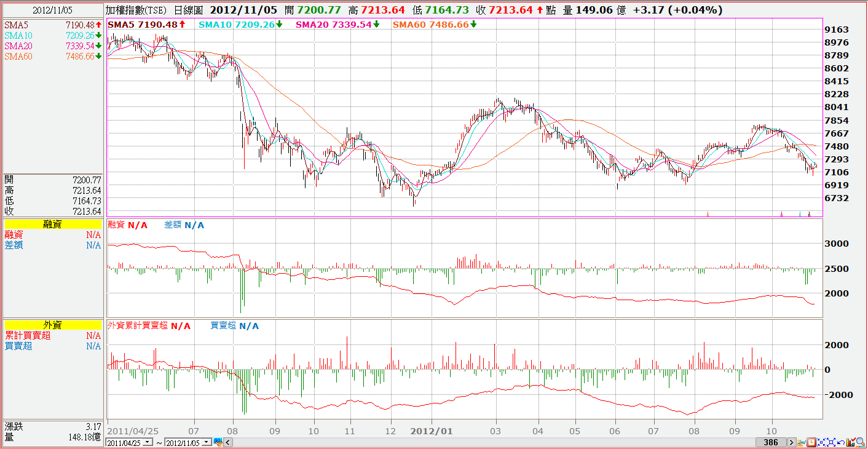The width and height of the screenshot is (868, 449).
Task: Click the 買賣超 N/A legend in the foreign chart
Action: tap(235, 326)
